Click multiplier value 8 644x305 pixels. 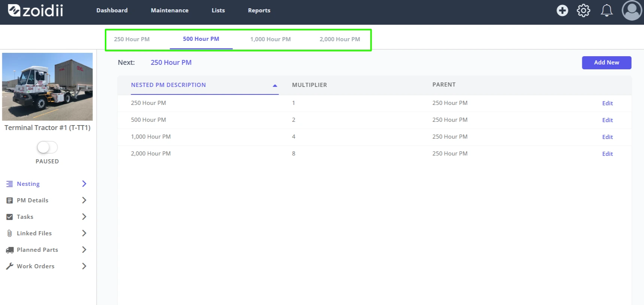pyautogui.click(x=294, y=154)
